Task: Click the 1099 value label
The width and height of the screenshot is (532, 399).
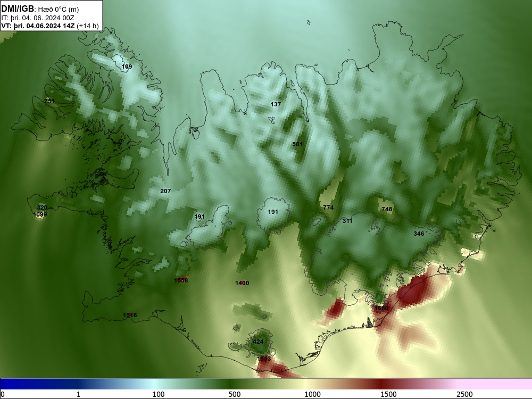Action: [40, 214]
